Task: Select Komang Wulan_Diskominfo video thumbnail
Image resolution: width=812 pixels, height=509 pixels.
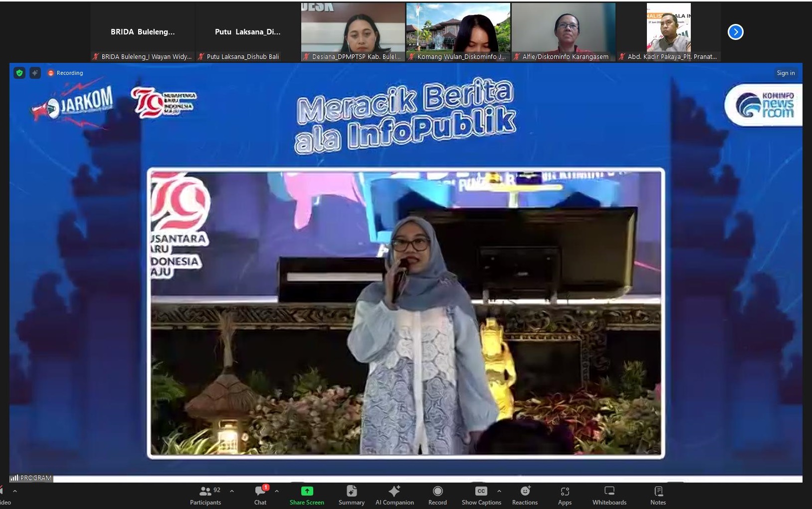Action: (x=458, y=32)
